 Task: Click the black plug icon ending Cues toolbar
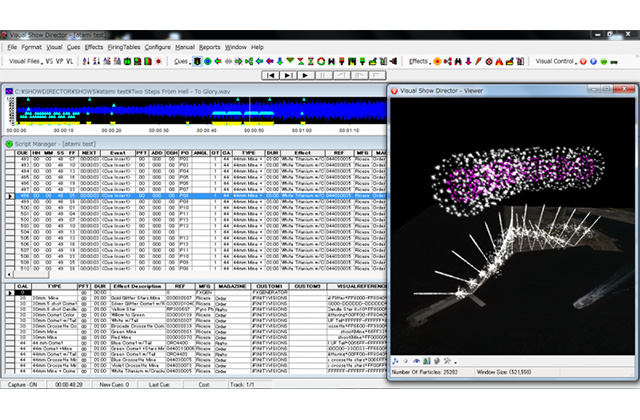coord(393,61)
